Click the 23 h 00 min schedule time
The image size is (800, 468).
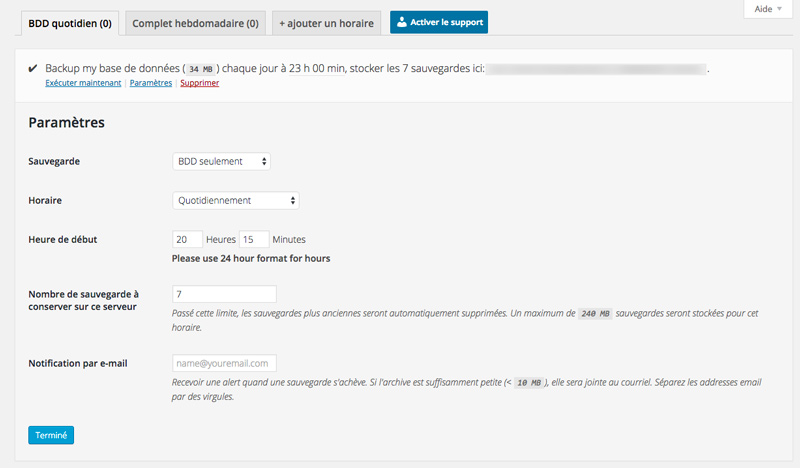(316, 68)
